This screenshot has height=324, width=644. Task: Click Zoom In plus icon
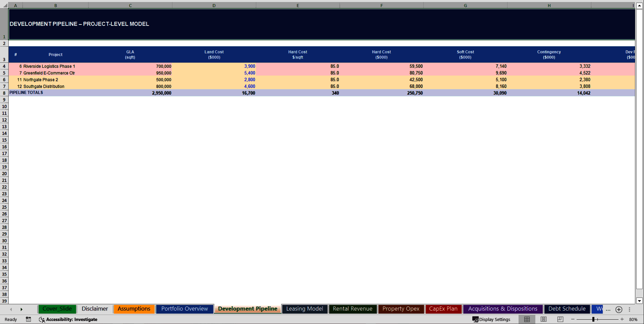pyautogui.click(x=622, y=319)
